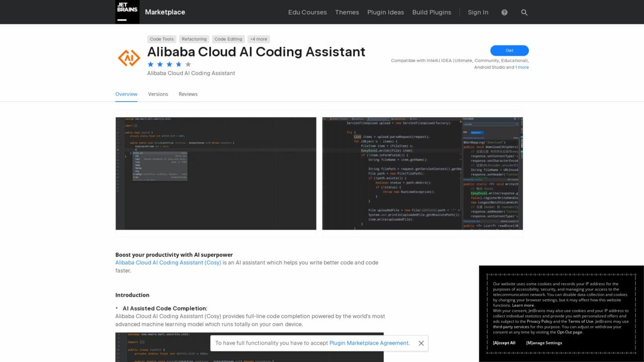The width and height of the screenshot is (644, 362).
Task: Open Edu Courses from the top menu
Action: coord(307,12)
